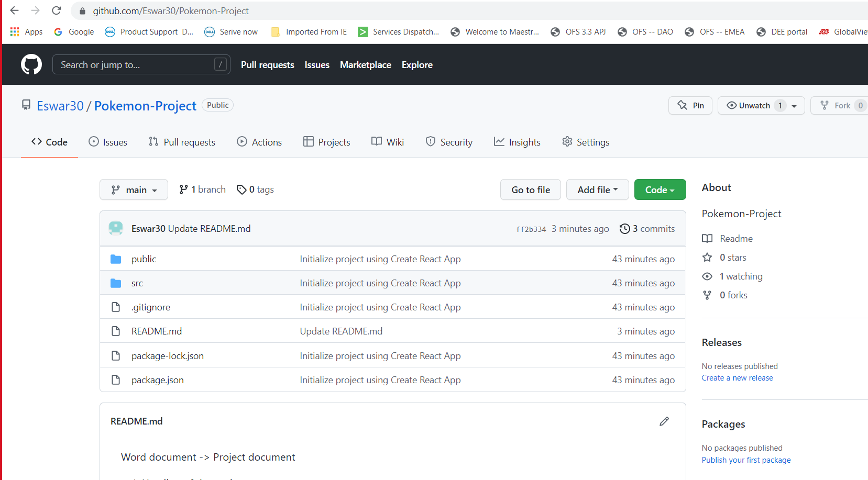View the 3 commits history
868x480 pixels.
click(647, 229)
